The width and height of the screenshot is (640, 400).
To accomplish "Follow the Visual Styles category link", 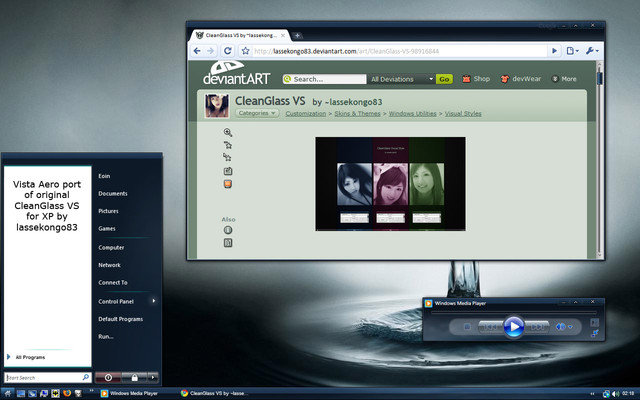I will [x=463, y=113].
